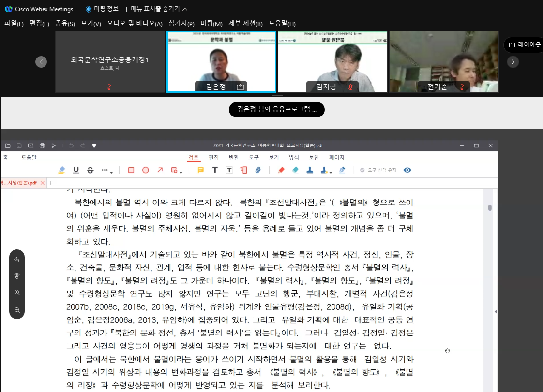Viewport: 543px width, 392px height.
Task: Open the 참가자 menu in Webex
Action: tap(181, 24)
